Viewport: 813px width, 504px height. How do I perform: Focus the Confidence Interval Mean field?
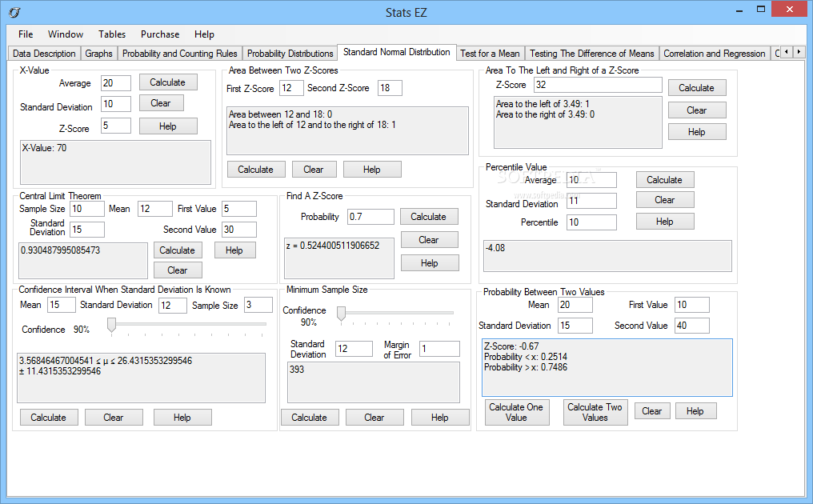click(x=61, y=304)
